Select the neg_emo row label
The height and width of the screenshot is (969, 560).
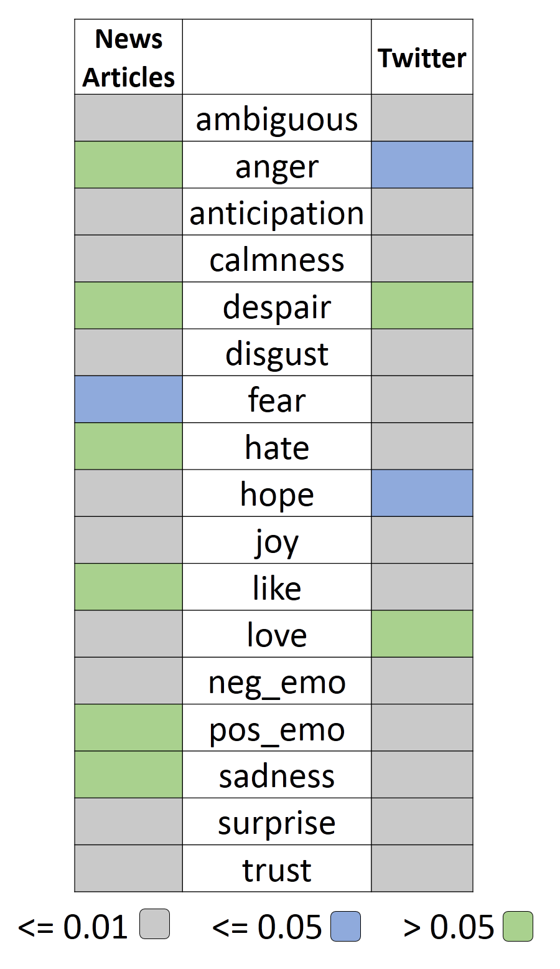pos(277,681)
